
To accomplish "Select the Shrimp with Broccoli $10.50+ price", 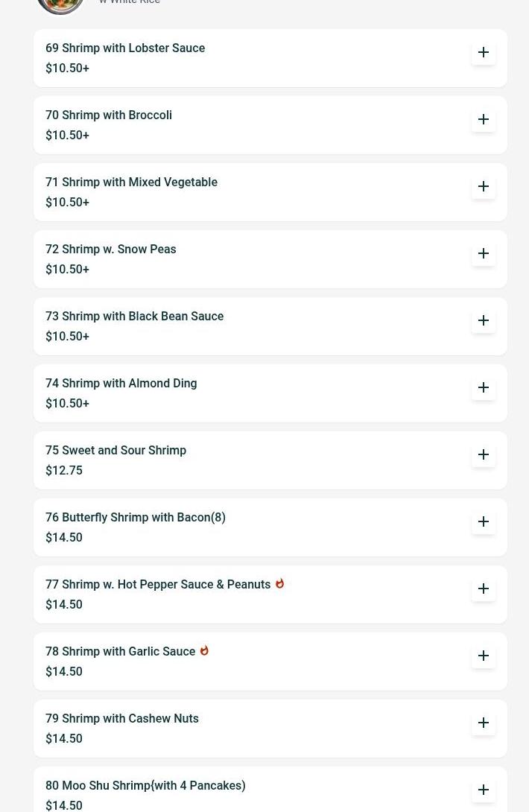I will click(x=67, y=135).
